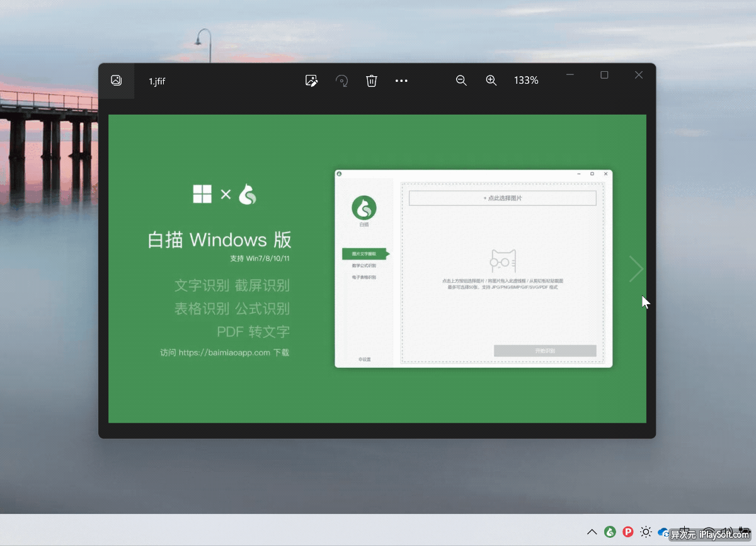Expand hidden taskbar icons with the caret
Image resolution: width=756 pixels, height=546 pixels.
click(x=592, y=532)
